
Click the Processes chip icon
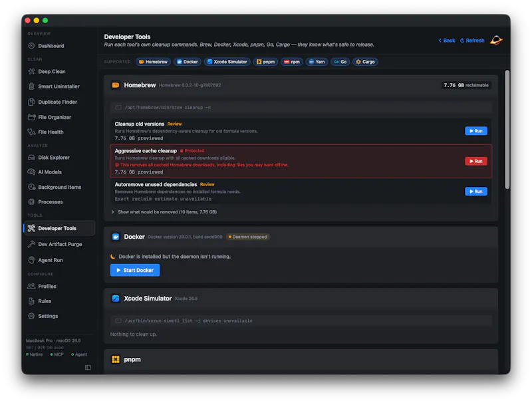click(x=31, y=202)
